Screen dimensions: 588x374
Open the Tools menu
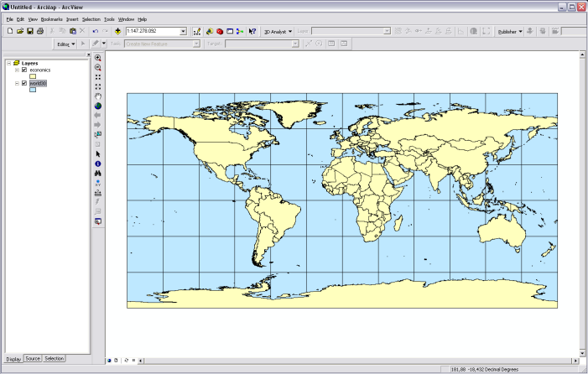(109, 19)
